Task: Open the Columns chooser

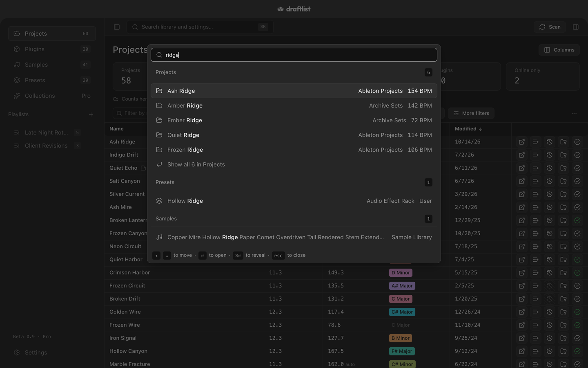Action: 559,50
